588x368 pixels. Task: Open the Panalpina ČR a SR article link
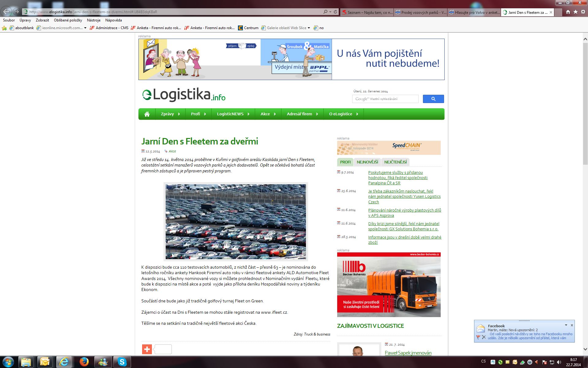[x=398, y=178]
